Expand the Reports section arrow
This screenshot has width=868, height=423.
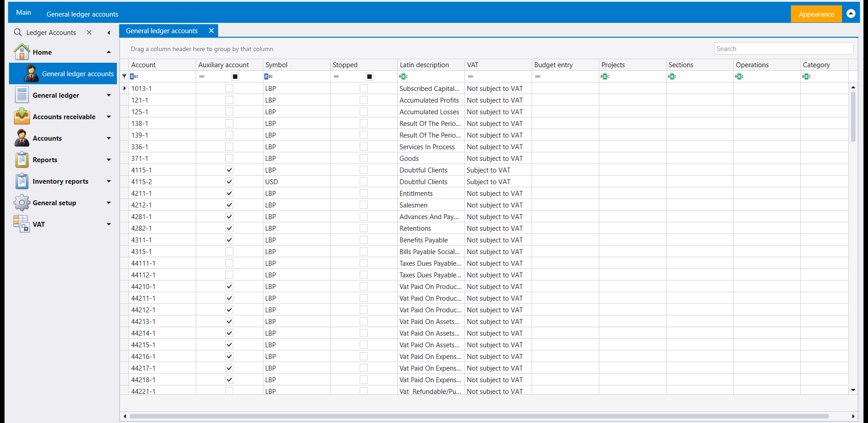click(109, 160)
